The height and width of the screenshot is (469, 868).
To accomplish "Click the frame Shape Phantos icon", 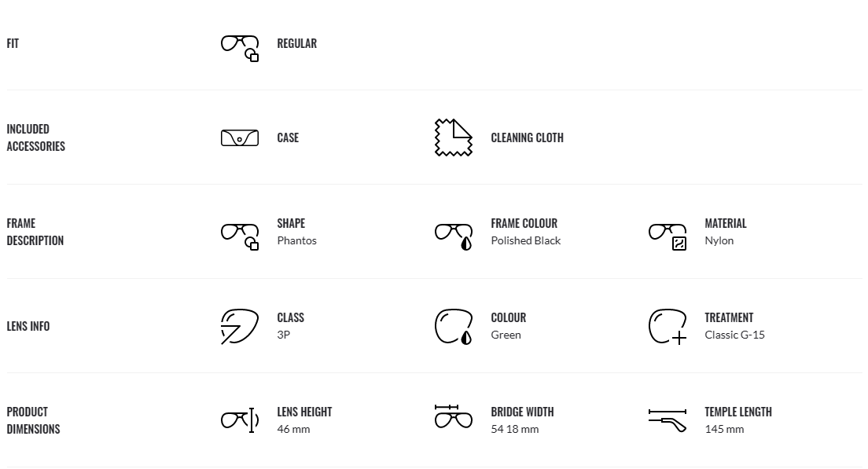I will pos(240,236).
